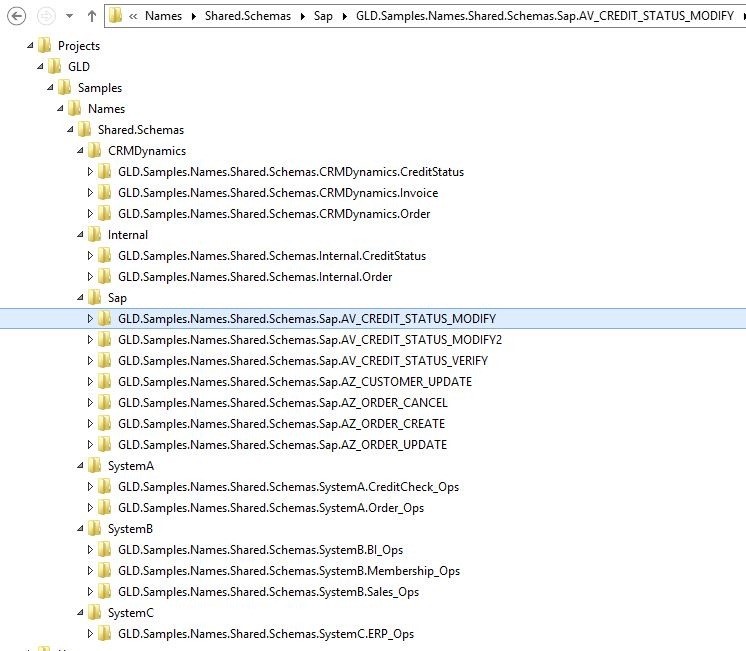Click folder icon of Sap.AZ_CUSTOMER_UPDATE
Screen dimensions: 746x651
coord(105,381)
